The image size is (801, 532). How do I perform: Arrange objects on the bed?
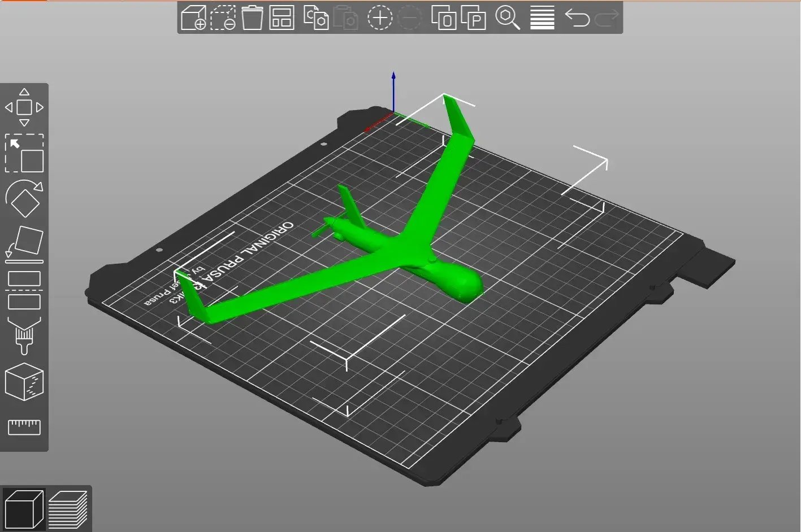(282, 18)
